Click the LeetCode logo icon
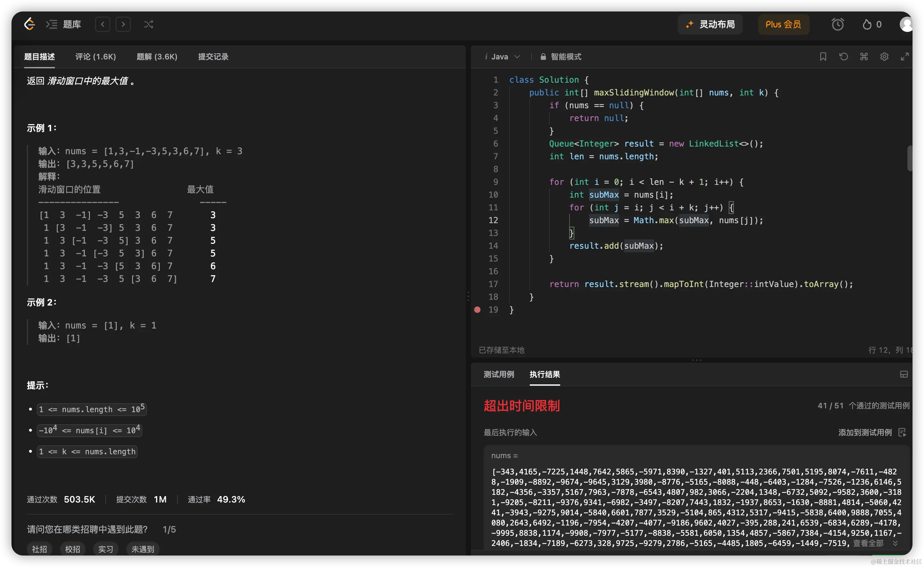Screen dimensions: 924x567 coord(29,24)
